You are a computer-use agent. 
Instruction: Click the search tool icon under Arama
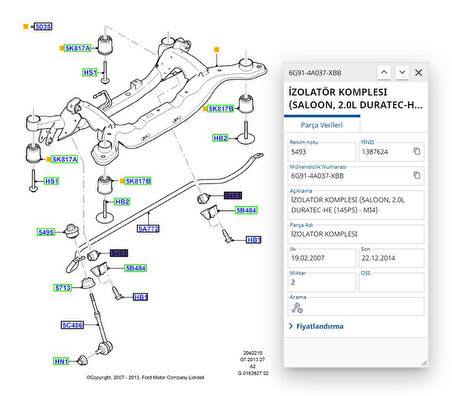click(297, 308)
